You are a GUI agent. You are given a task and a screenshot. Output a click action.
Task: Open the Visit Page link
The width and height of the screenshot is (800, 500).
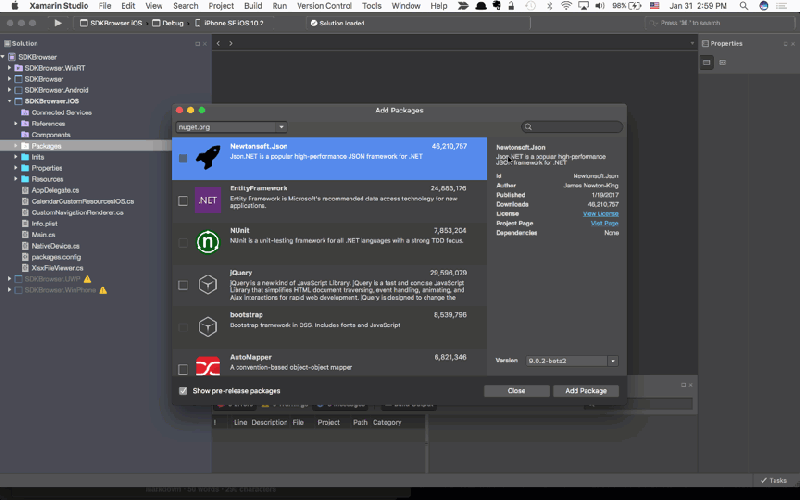[605, 223]
